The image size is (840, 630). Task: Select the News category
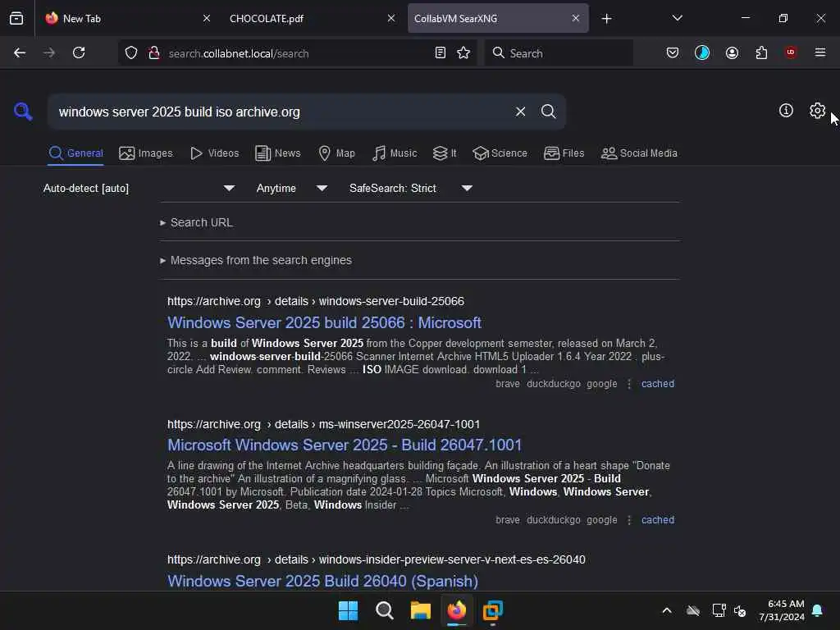point(277,153)
